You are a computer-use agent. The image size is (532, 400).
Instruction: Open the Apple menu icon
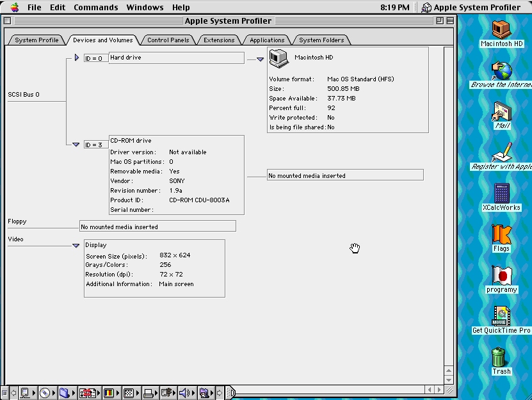click(x=15, y=7)
